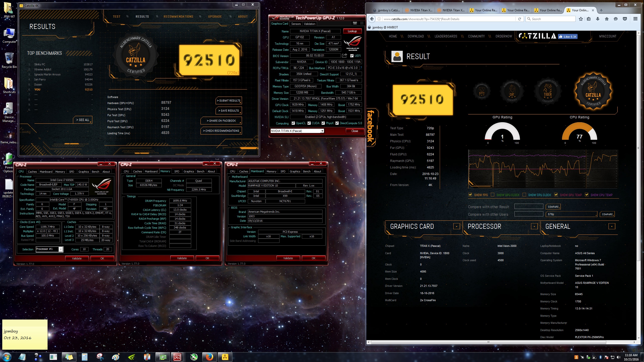Uncheck SHOW FPS on the graph

[x=470, y=195]
